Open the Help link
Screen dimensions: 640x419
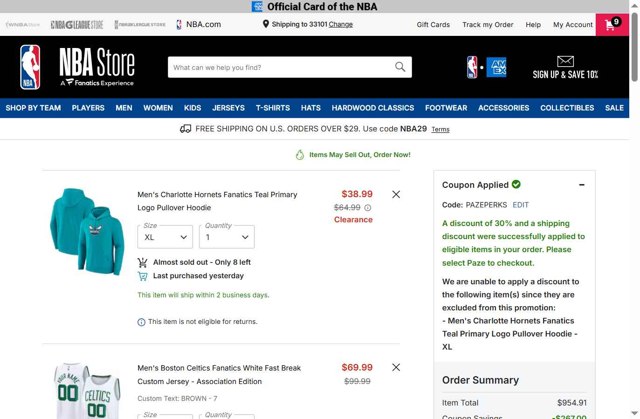[x=533, y=24]
